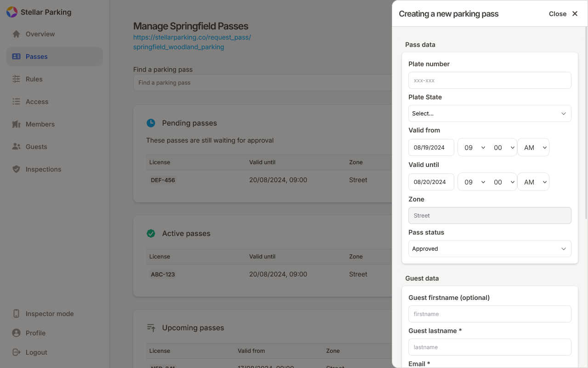The height and width of the screenshot is (368, 588).
Task: Click the Pending passes Valid until column header
Action: (x=262, y=162)
